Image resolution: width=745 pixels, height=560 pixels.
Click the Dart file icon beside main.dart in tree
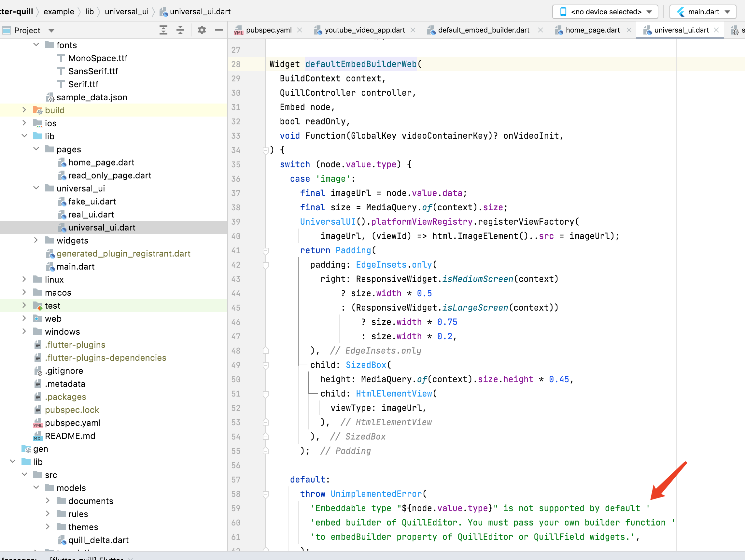coord(50,266)
